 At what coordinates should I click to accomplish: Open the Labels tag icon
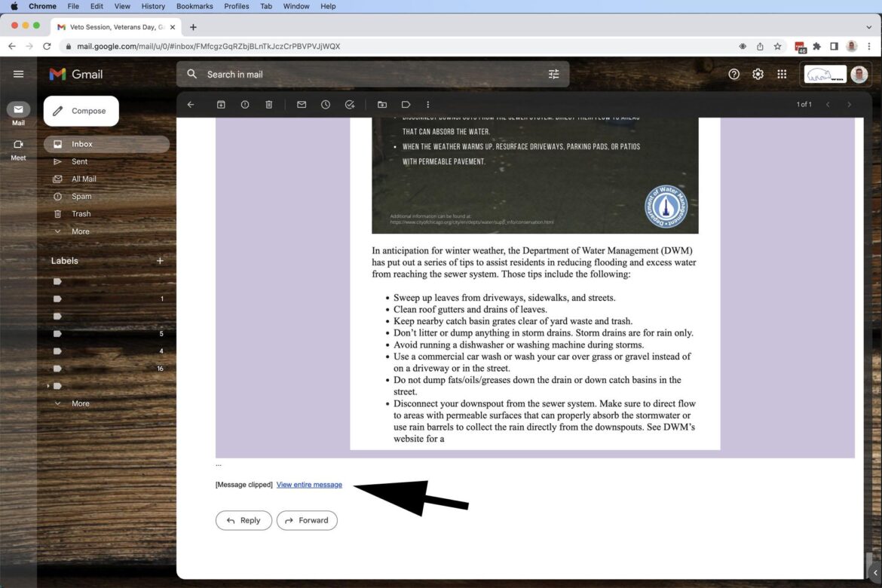tap(406, 105)
